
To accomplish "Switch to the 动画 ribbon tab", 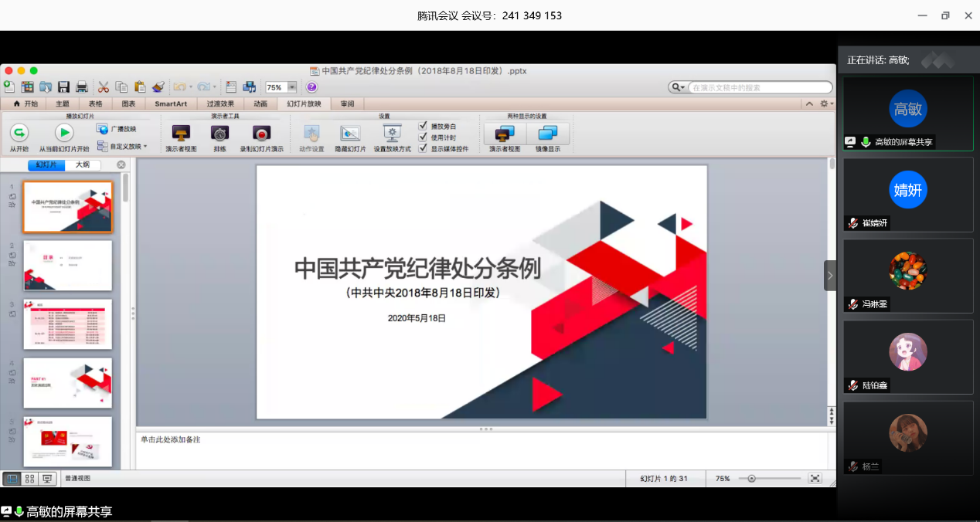I will click(x=260, y=103).
